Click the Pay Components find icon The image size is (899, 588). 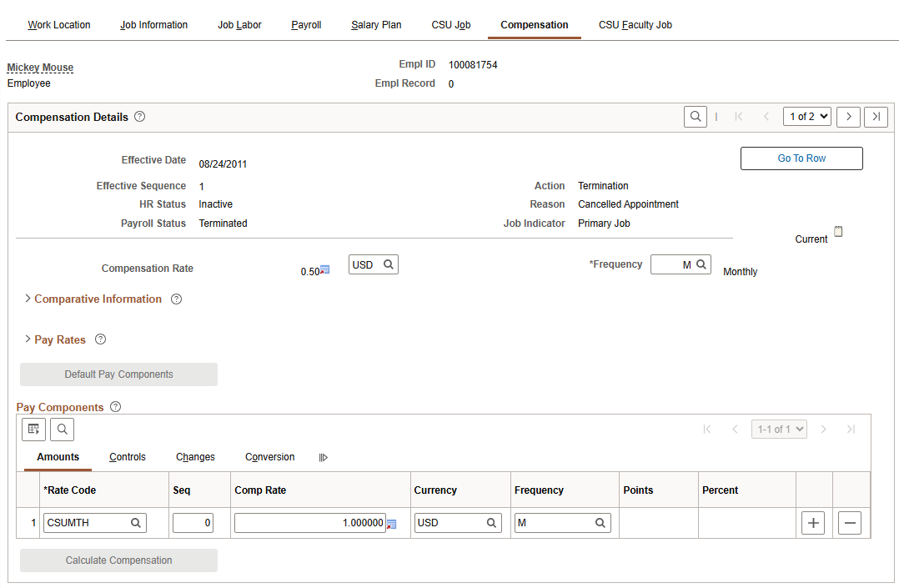(62, 430)
